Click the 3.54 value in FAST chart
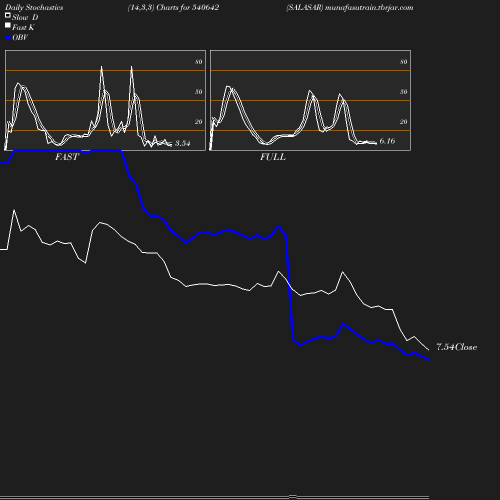The image size is (500, 500). [182, 143]
